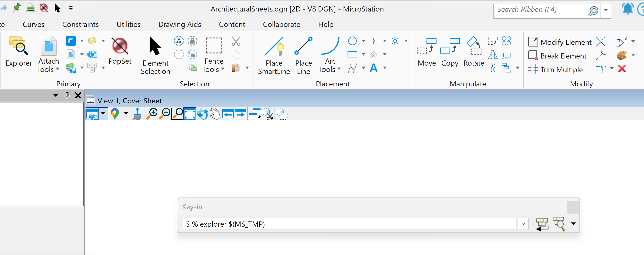This screenshot has width=644, height=255.
Task: Switch to the Drawing Aids tab
Action: (x=179, y=24)
